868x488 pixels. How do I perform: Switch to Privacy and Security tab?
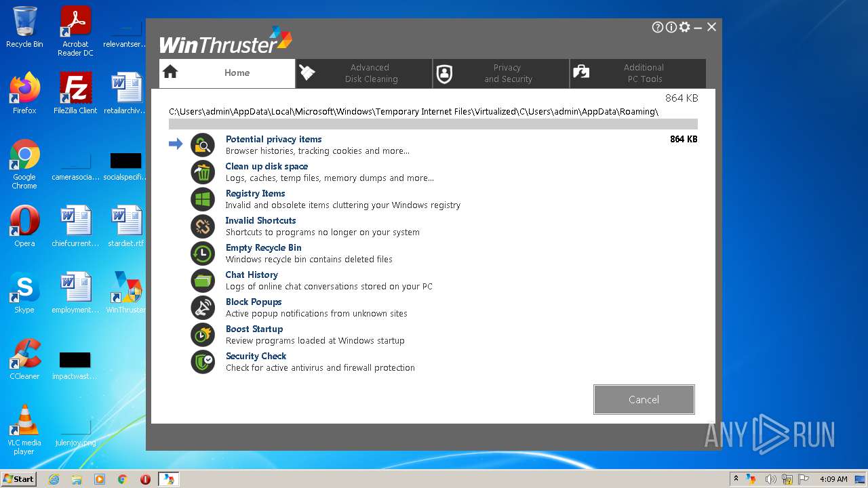[x=501, y=73]
